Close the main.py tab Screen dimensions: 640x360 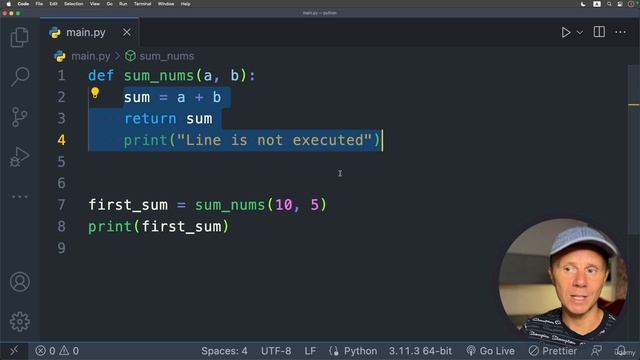[127, 32]
